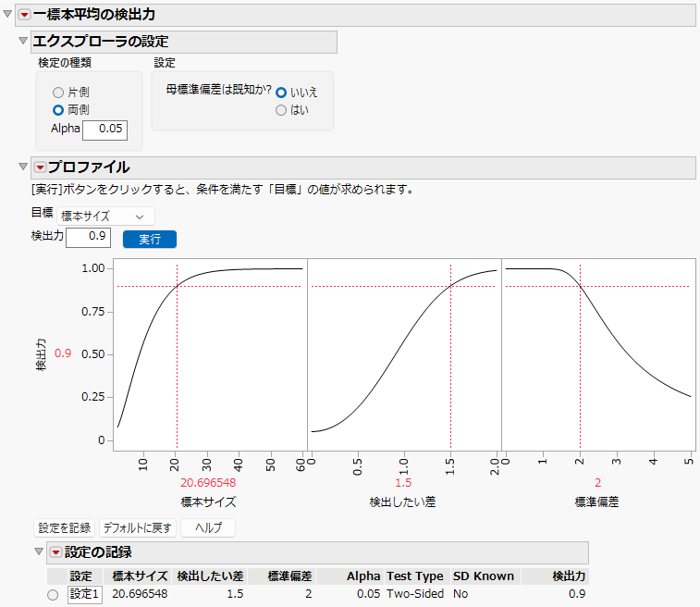This screenshot has width=700, height=607.
Task: Click the 標準偏差 axis label
Action: click(x=596, y=502)
